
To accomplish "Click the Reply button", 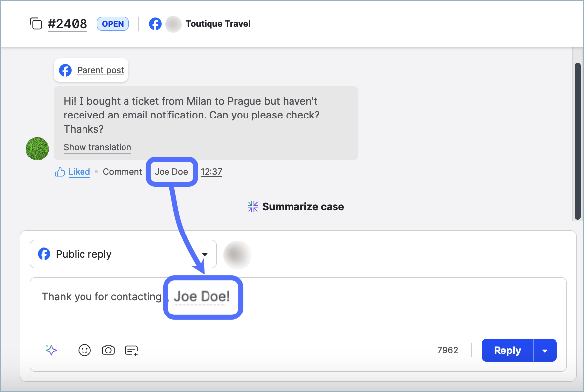I will [x=507, y=350].
